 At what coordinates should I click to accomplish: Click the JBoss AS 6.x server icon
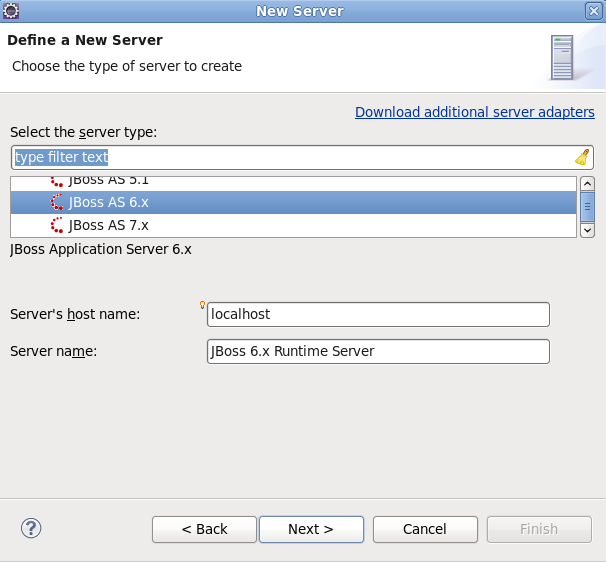coord(57,202)
